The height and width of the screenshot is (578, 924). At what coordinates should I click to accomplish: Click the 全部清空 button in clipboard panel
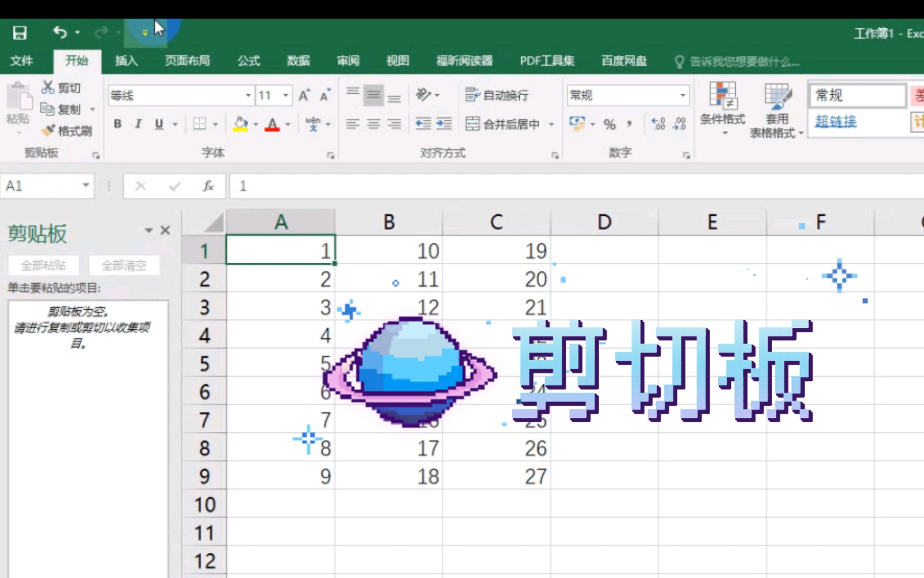(124, 265)
